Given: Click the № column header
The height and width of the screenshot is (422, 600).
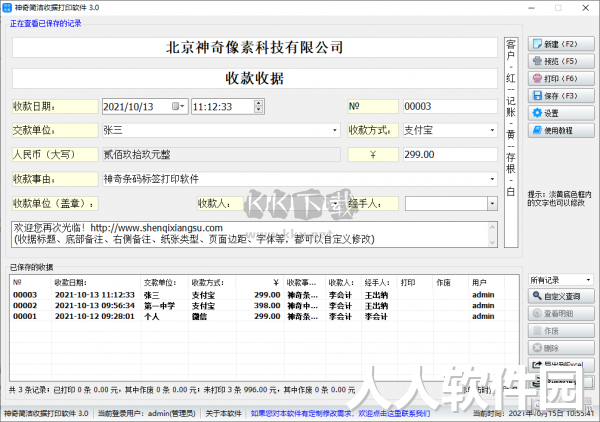Looking at the screenshot, I should coord(31,282).
